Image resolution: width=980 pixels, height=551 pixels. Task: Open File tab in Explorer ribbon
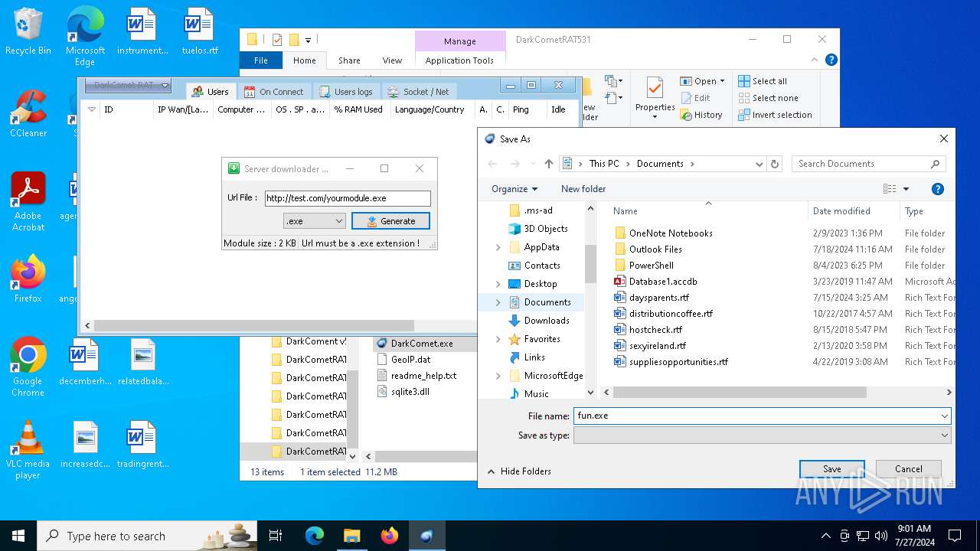pyautogui.click(x=261, y=60)
